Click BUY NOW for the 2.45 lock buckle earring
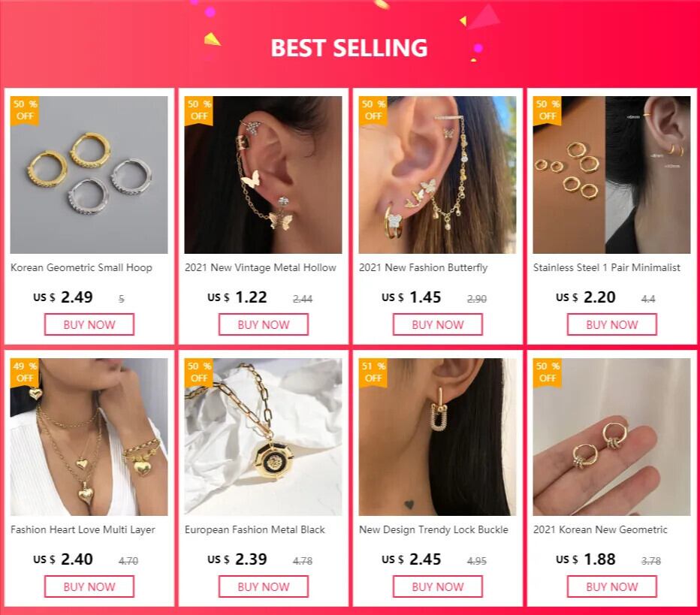 (437, 586)
